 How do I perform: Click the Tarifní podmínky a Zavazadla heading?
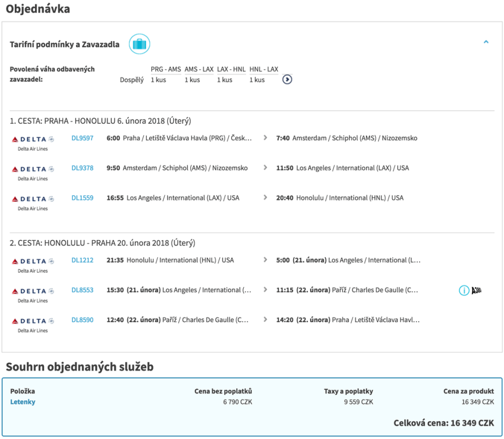(65, 44)
